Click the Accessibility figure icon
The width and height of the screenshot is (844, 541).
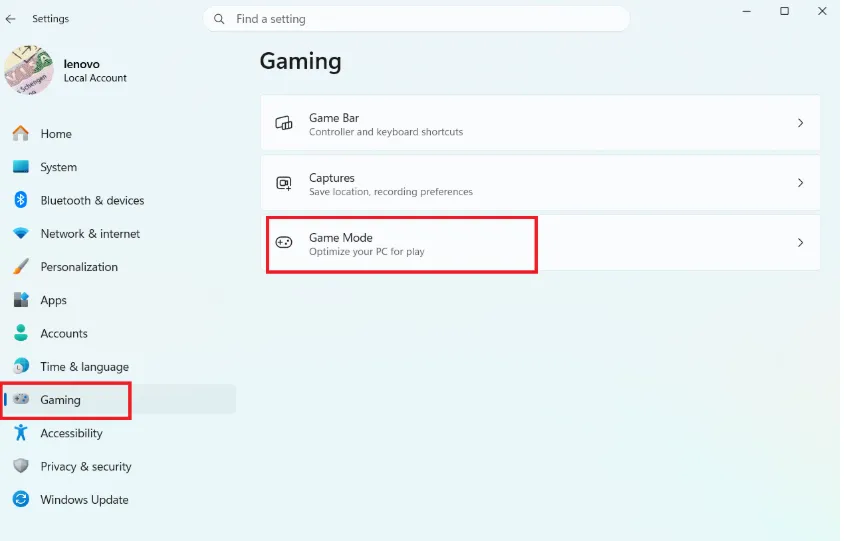pyautogui.click(x=20, y=432)
